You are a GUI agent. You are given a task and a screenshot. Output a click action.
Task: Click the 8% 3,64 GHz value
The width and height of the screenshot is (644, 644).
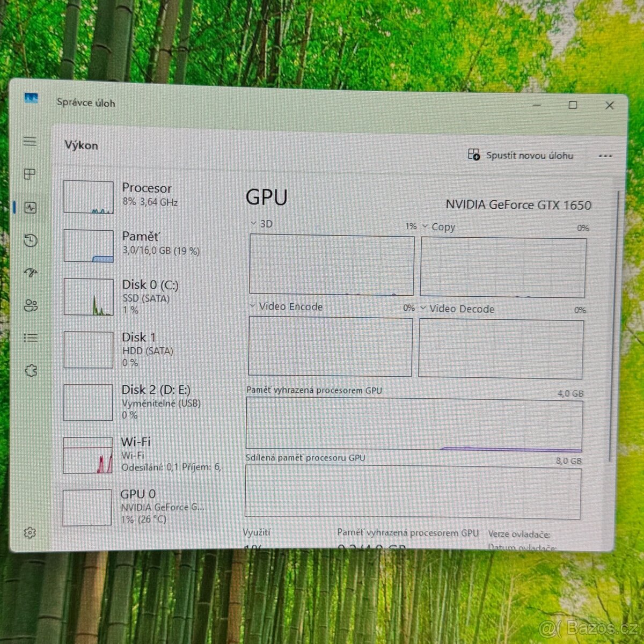pos(150,202)
